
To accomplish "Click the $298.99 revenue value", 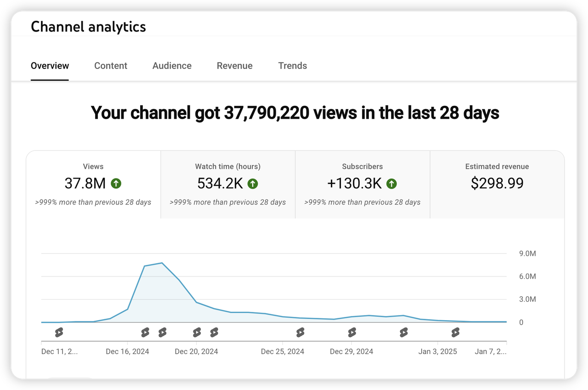I will pyautogui.click(x=497, y=183).
